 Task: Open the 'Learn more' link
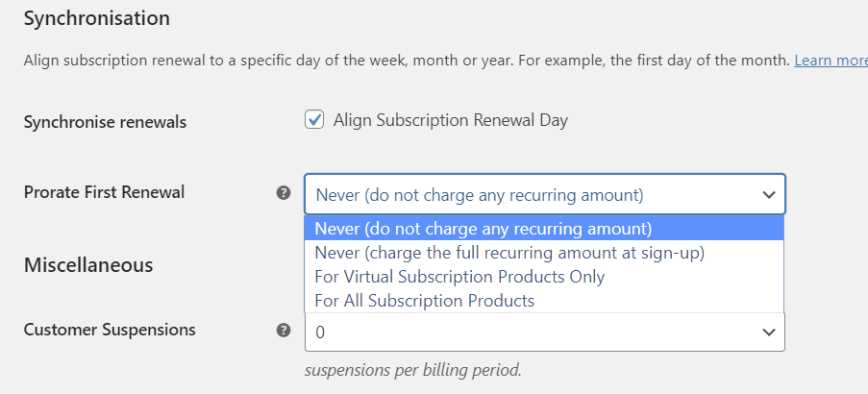click(831, 61)
